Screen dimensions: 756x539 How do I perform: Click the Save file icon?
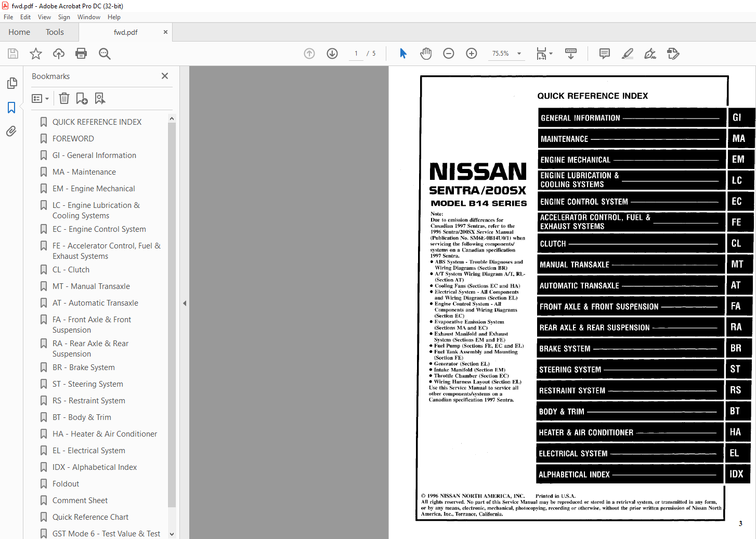coord(13,54)
